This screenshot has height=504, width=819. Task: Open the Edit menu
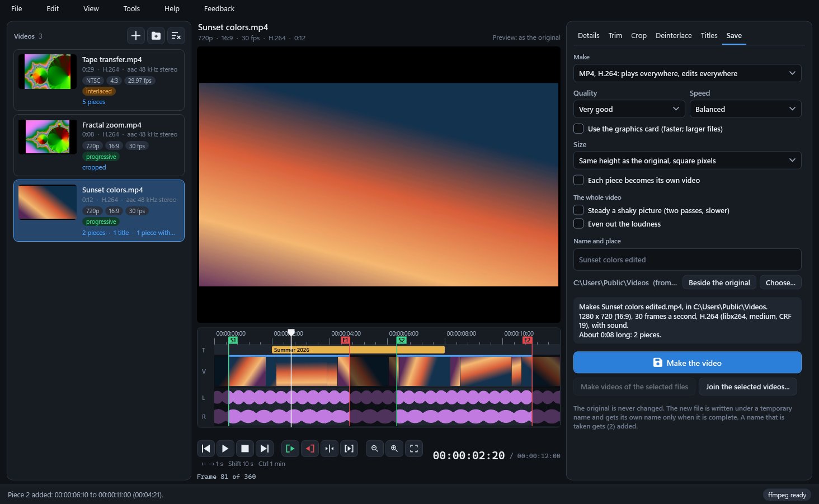53,8
